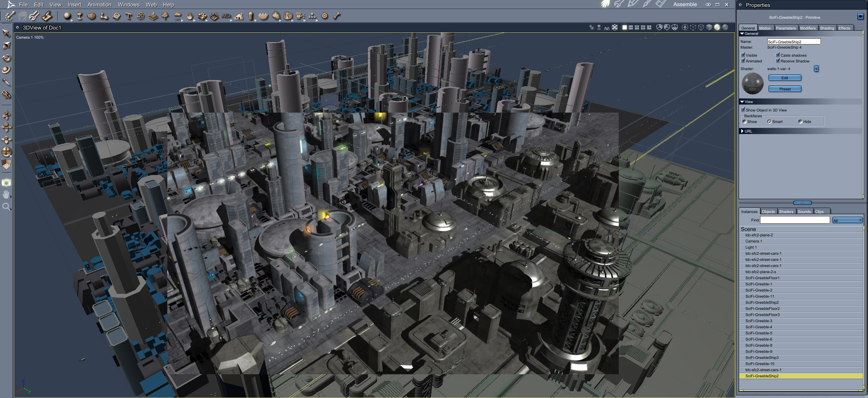Open the AGr tool flyout arrow
868x398 pixels.
231,20
